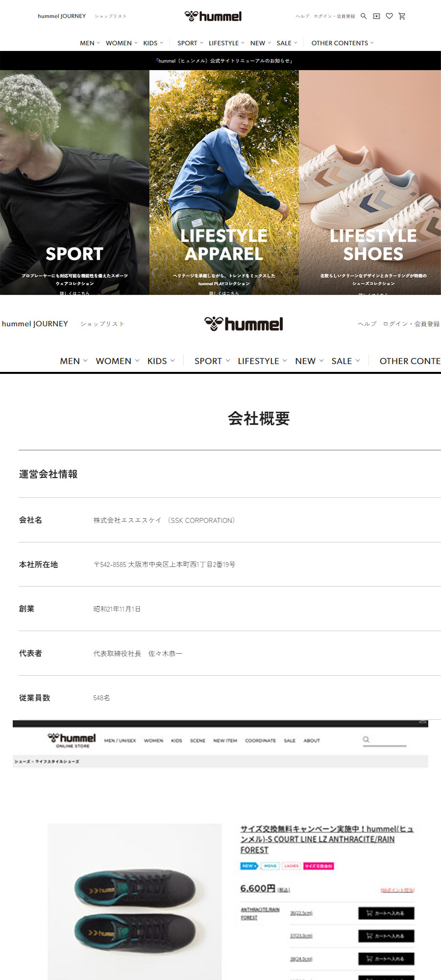Open NEW ITEM in the online store menu
The height and width of the screenshot is (980, 441).
[x=225, y=740]
